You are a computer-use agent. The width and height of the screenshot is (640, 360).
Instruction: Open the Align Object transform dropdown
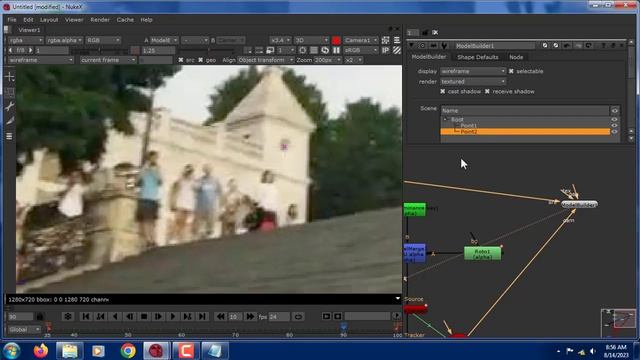click(x=266, y=60)
